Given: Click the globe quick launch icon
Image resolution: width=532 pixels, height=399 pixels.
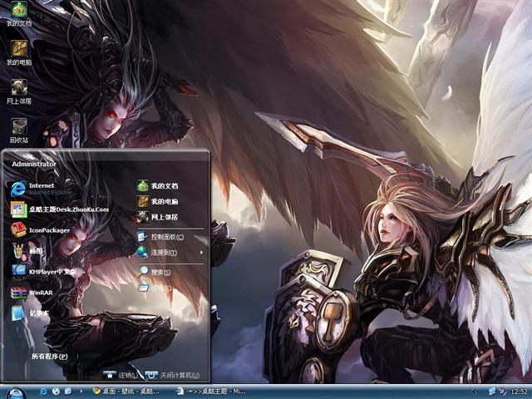Looking at the screenshot, I should pos(56,392).
